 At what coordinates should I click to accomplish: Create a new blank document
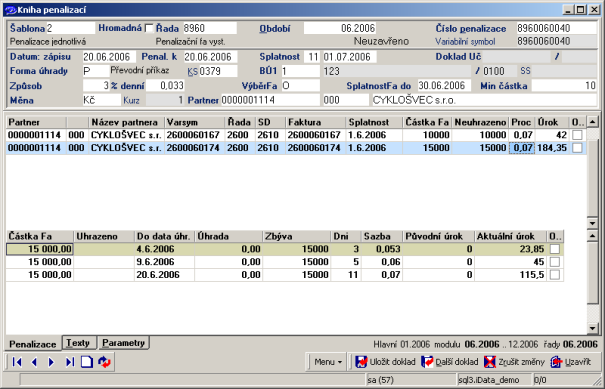[86, 362]
